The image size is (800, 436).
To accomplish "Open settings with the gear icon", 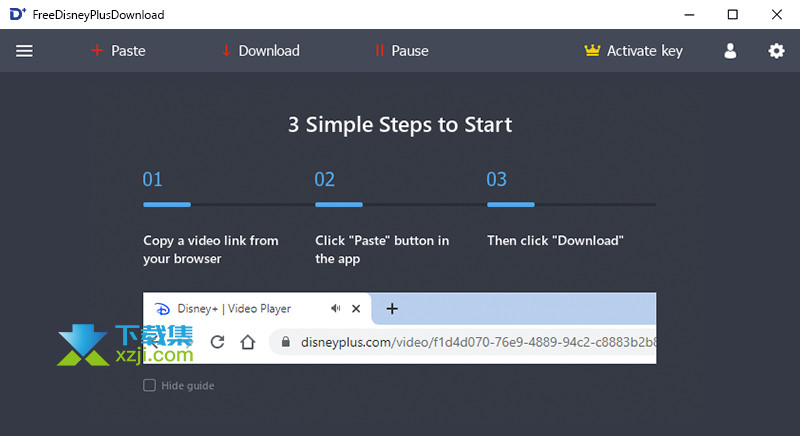I will pyautogui.click(x=776, y=51).
